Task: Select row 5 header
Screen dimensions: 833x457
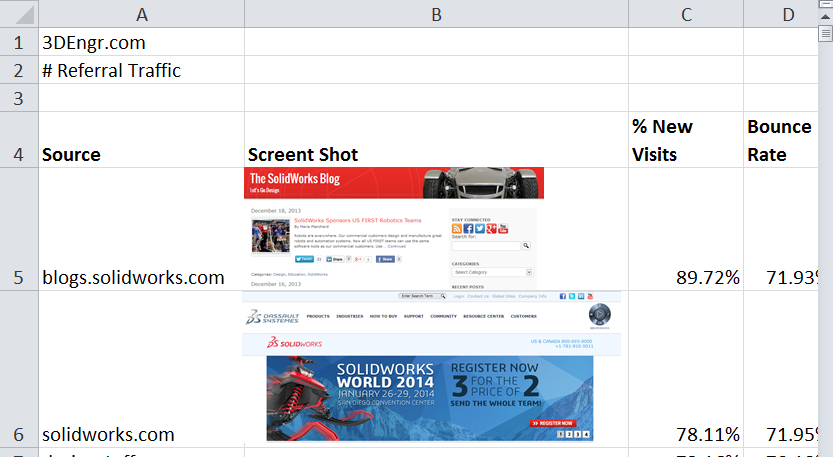Action: tap(19, 229)
